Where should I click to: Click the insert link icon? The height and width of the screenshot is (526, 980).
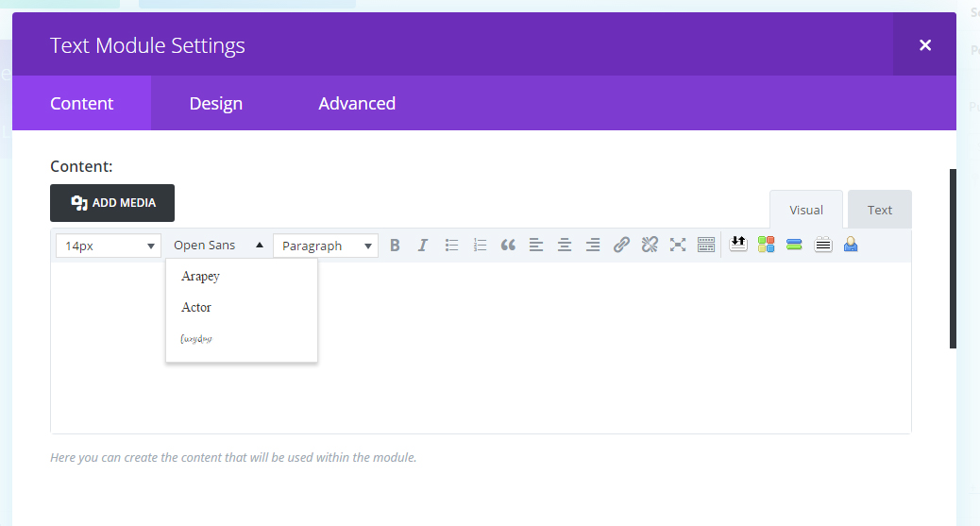click(621, 246)
